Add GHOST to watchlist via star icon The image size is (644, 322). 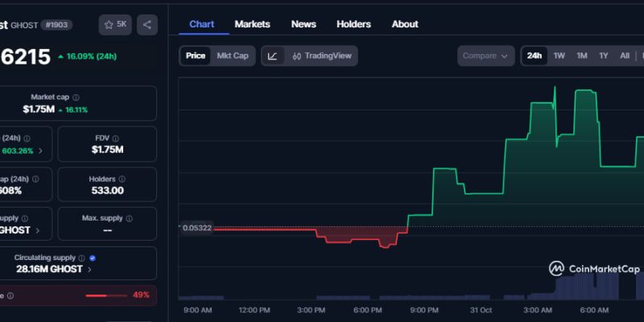click(x=115, y=25)
